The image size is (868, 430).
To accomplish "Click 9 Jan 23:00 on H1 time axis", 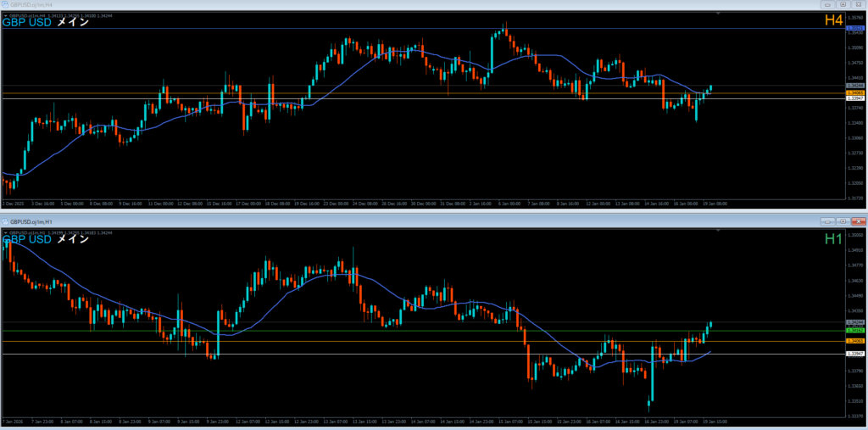I will pyautogui.click(x=220, y=422).
